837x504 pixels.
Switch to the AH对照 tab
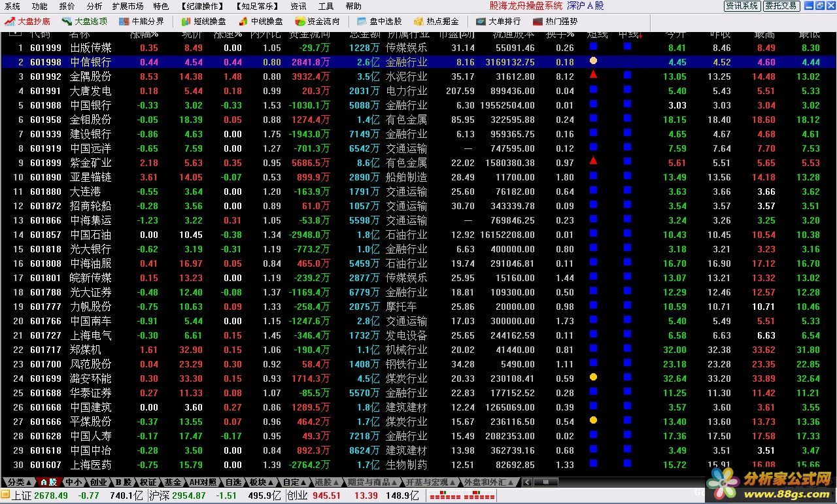coord(203,482)
